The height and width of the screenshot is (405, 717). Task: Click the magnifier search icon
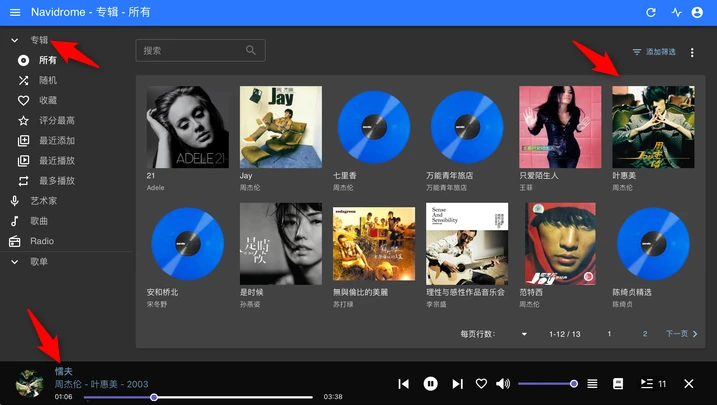coord(251,50)
